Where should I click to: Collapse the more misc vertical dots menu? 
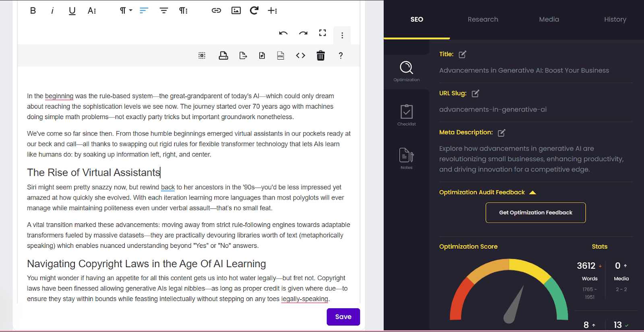[342, 35]
